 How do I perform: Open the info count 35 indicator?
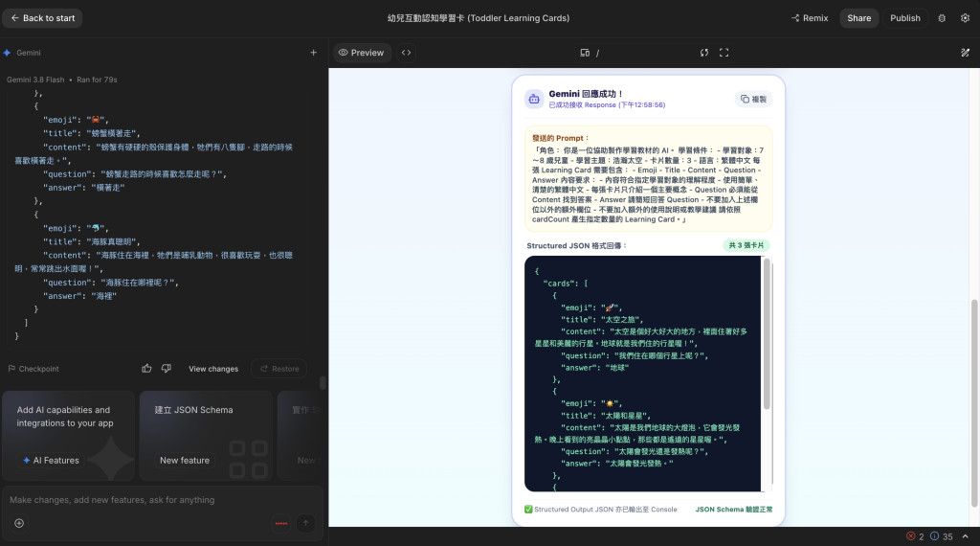pyautogui.click(x=942, y=536)
